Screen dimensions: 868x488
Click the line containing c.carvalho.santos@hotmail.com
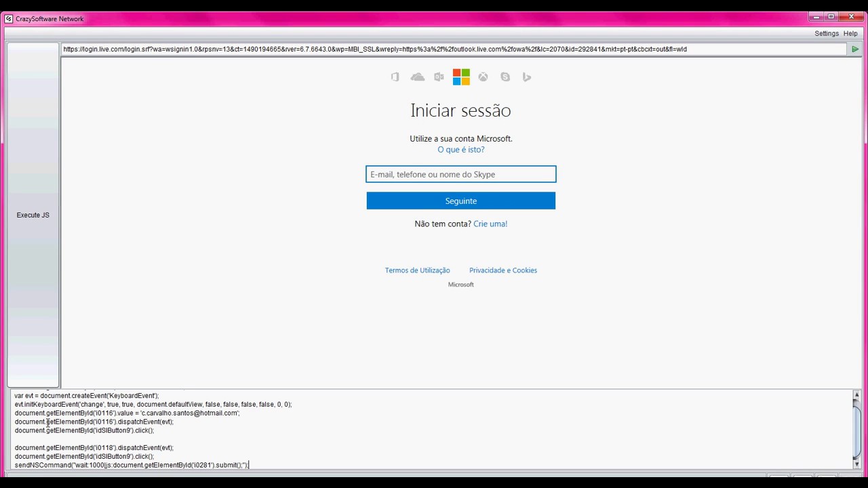click(x=127, y=413)
